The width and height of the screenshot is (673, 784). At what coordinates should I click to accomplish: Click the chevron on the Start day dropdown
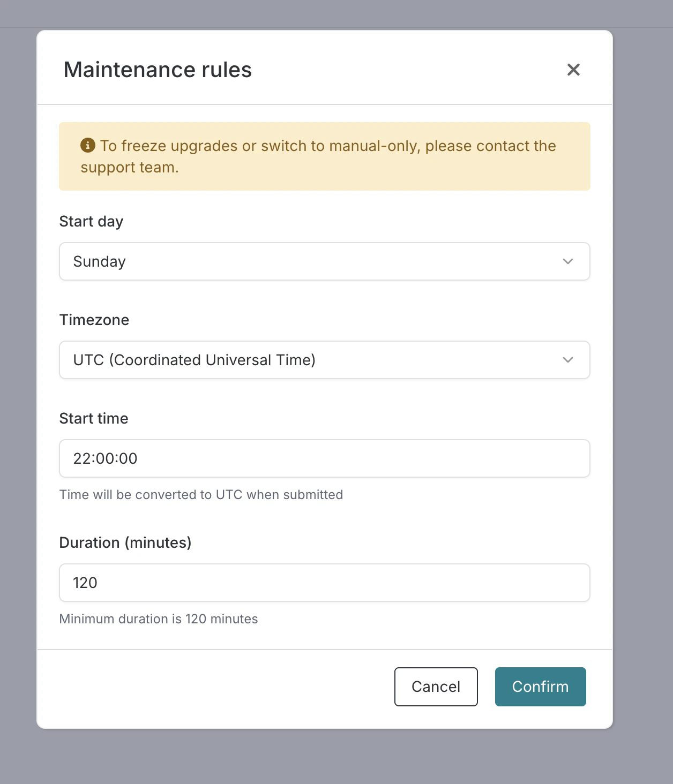(x=568, y=261)
